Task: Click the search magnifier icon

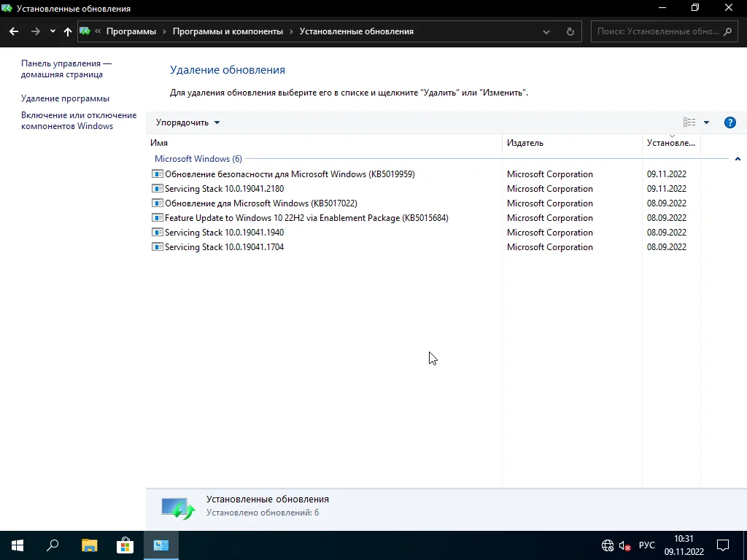Action: (727, 31)
